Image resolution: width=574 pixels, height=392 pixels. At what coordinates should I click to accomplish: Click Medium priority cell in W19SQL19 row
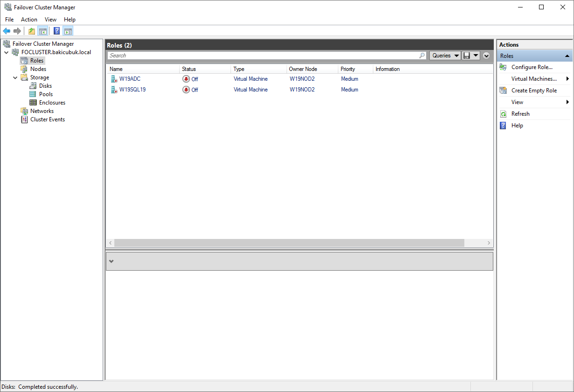point(350,90)
